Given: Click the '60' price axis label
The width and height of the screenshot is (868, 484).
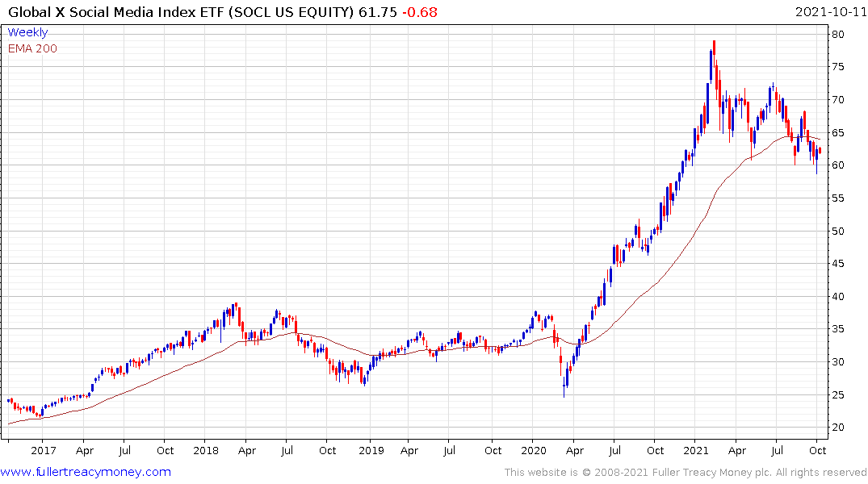Looking at the screenshot, I should (x=837, y=165).
